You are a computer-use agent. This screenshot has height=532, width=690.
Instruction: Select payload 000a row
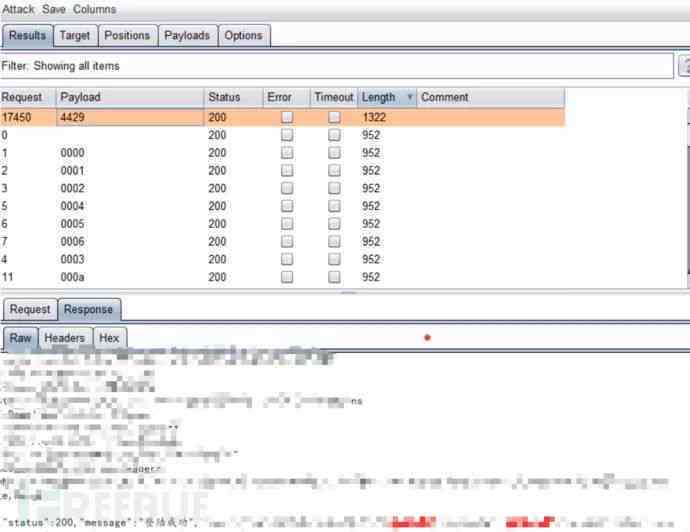[283, 277]
